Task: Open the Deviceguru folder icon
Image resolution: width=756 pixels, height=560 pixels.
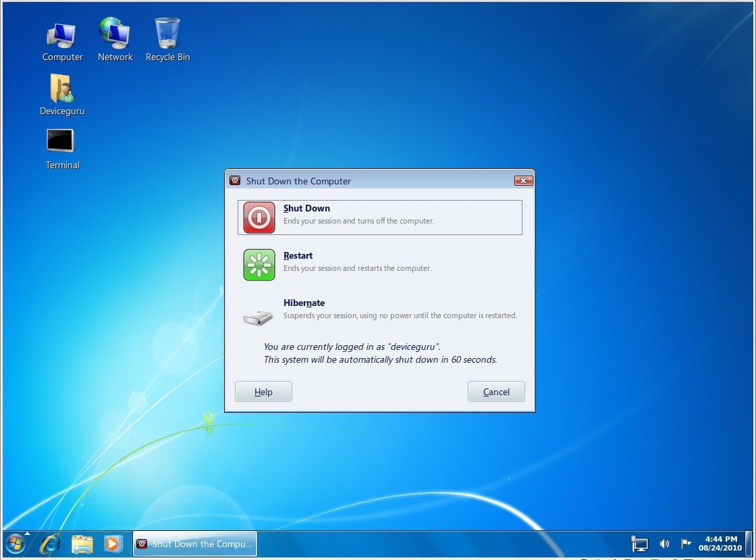Action: pyautogui.click(x=62, y=95)
